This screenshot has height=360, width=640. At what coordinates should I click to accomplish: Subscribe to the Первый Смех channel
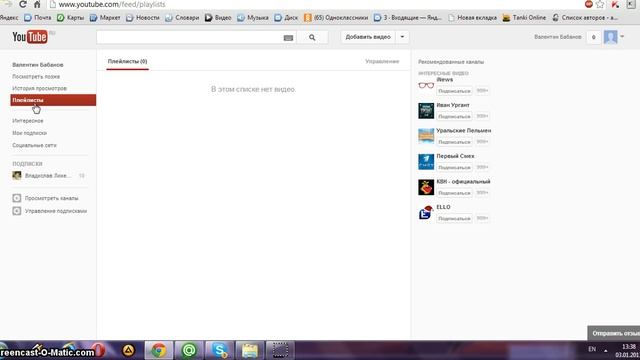point(454,167)
